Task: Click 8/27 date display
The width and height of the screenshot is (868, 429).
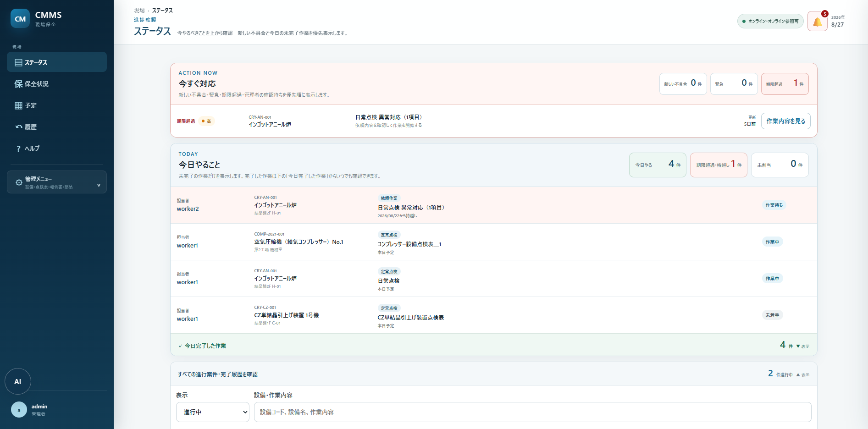Action: tap(837, 25)
